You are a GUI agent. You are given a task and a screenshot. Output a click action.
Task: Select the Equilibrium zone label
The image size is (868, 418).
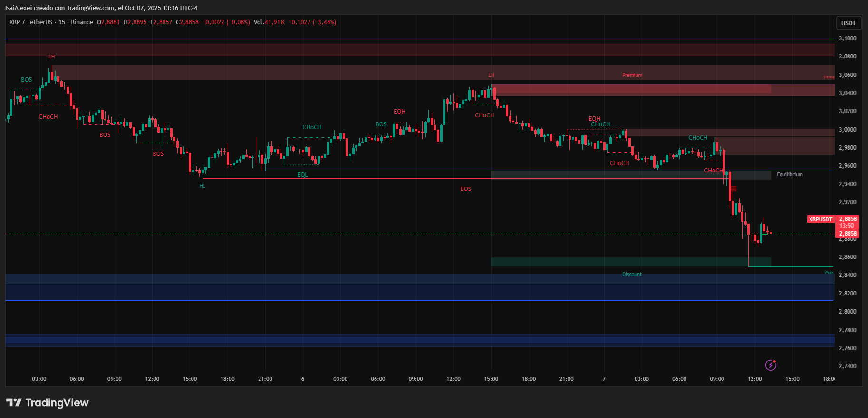coord(790,175)
